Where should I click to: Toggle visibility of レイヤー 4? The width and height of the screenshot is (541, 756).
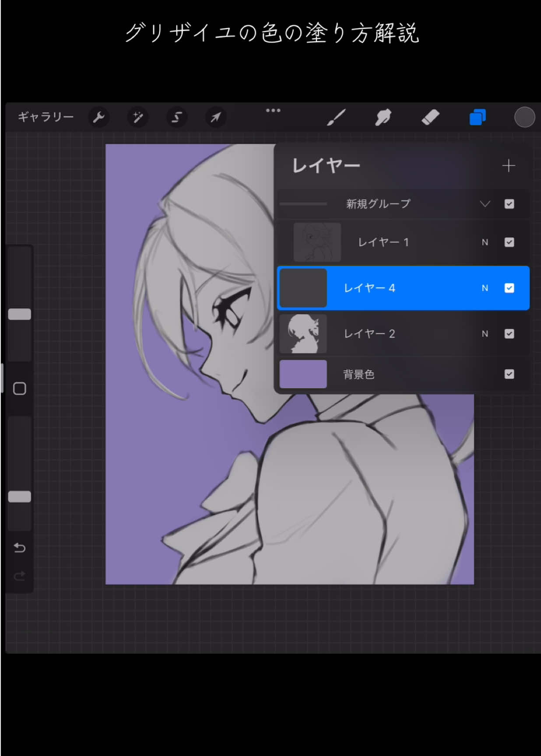point(509,288)
